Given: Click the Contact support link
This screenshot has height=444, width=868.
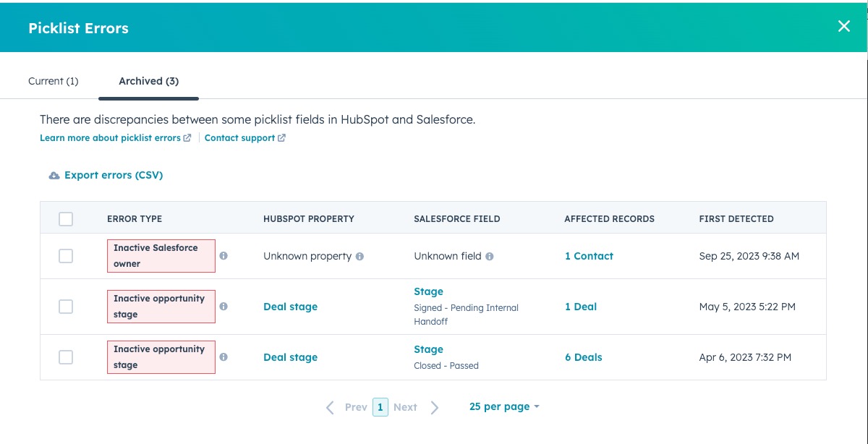Looking at the screenshot, I should (239, 138).
